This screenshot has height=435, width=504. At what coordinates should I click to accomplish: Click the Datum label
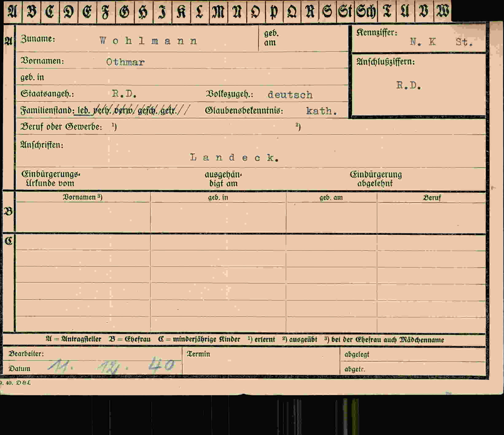[19, 369]
